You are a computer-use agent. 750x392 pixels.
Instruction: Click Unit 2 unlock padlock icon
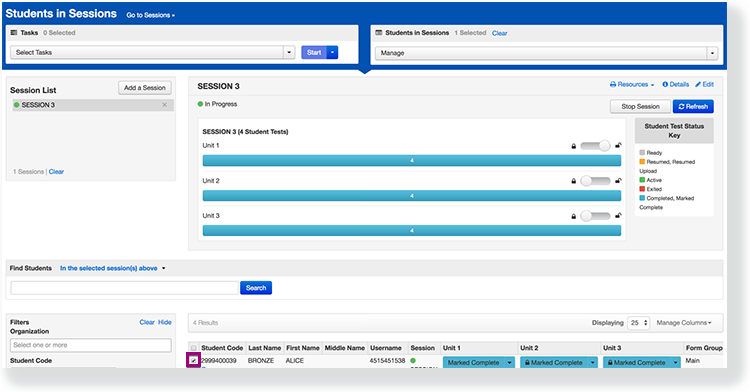click(x=618, y=181)
